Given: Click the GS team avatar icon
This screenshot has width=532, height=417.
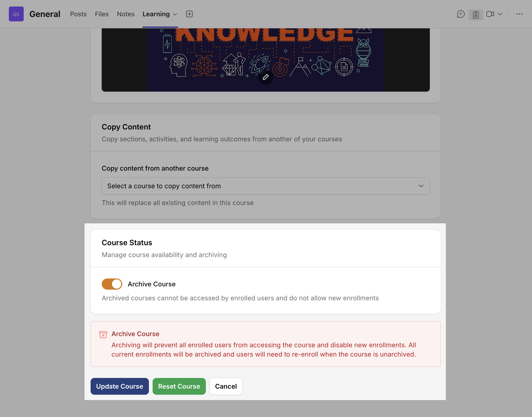Looking at the screenshot, I should 16,14.
